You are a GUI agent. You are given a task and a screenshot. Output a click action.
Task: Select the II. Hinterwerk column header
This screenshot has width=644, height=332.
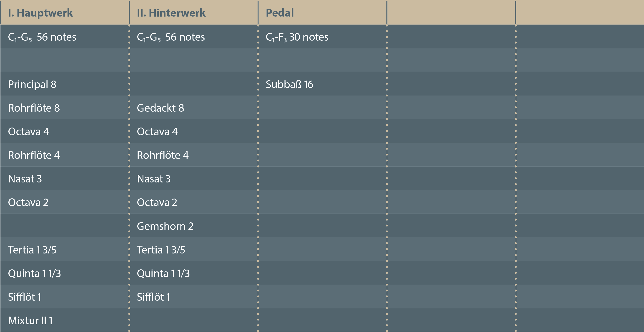pyautogui.click(x=171, y=13)
